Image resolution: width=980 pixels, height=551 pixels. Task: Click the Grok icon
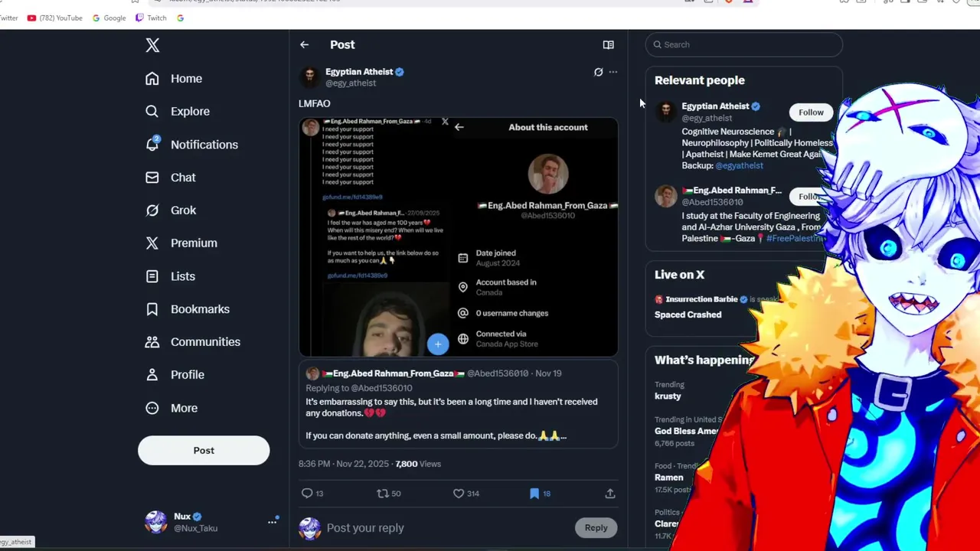[x=152, y=210]
